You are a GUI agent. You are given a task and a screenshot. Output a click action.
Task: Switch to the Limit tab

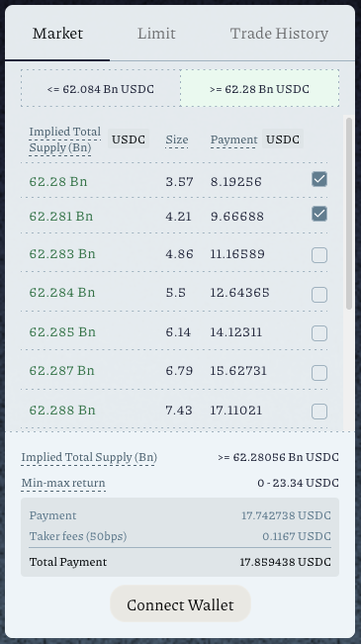click(x=156, y=34)
